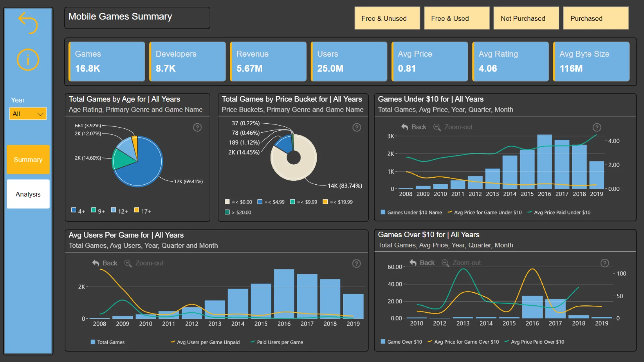This screenshot has width=644, height=362.
Task: Toggle Game Over $10 legend item
Action: [x=401, y=342]
